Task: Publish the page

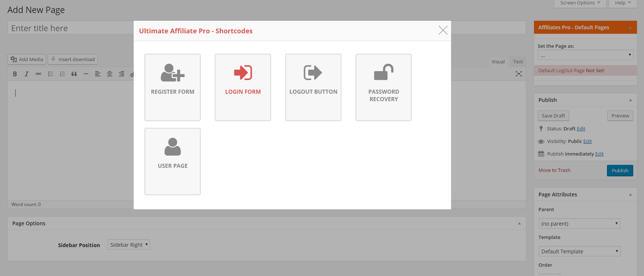Action: coord(620,170)
